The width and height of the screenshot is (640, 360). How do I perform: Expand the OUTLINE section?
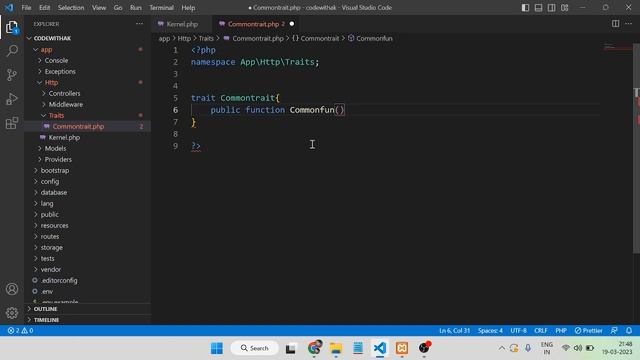(88, 309)
